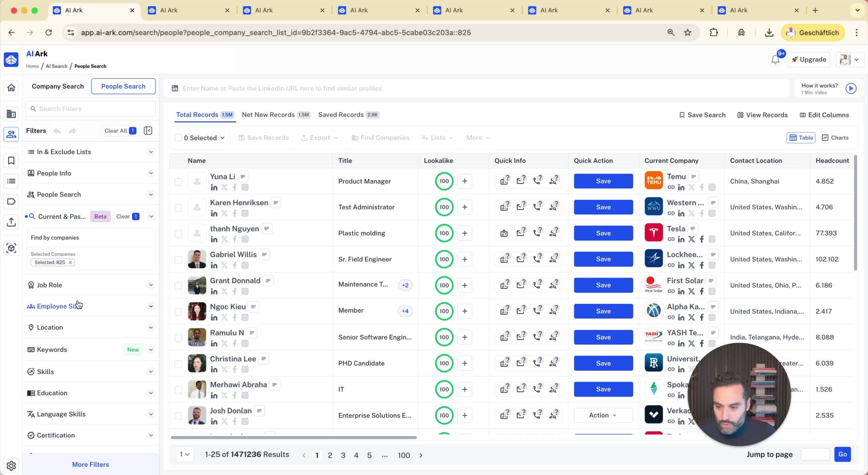The height and width of the screenshot is (475, 868).
Task: Click Save button for Tesla's thanh Nguyen
Action: click(603, 233)
